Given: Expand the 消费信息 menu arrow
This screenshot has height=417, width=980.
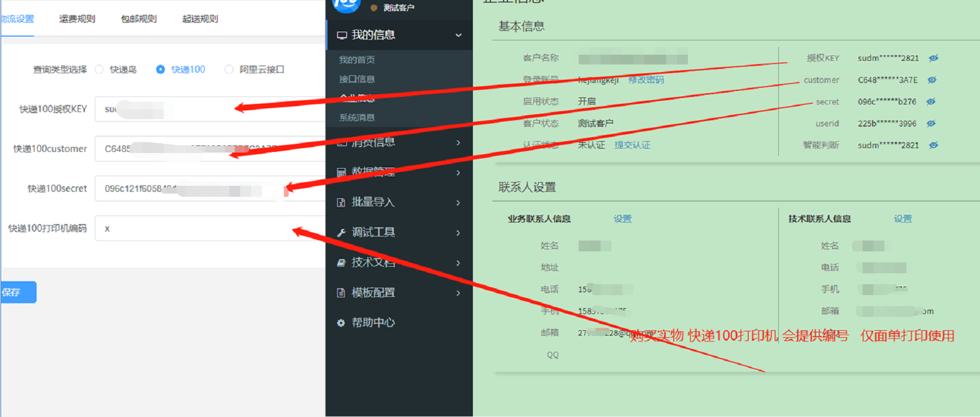Looking at the screenshot, I should click(459, 143).
